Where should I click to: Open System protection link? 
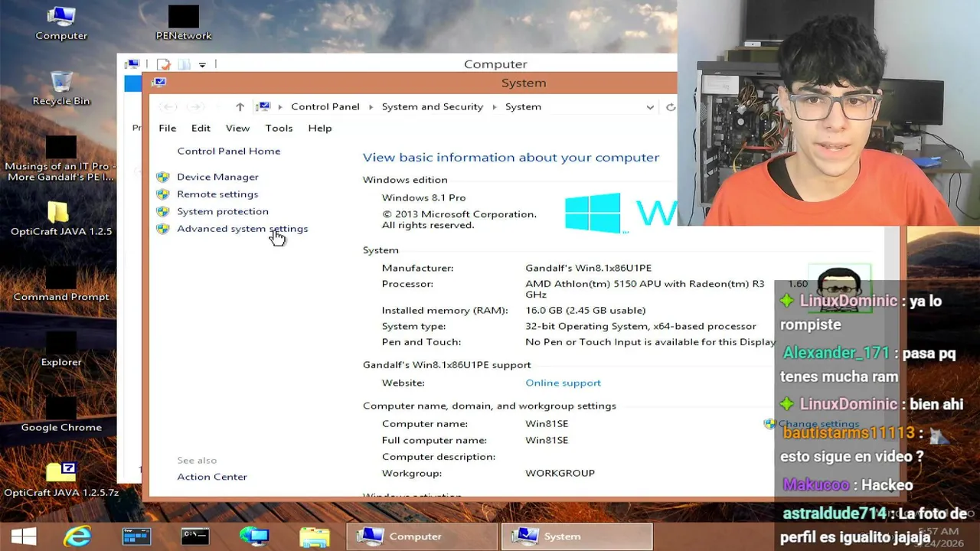[223, 211]
